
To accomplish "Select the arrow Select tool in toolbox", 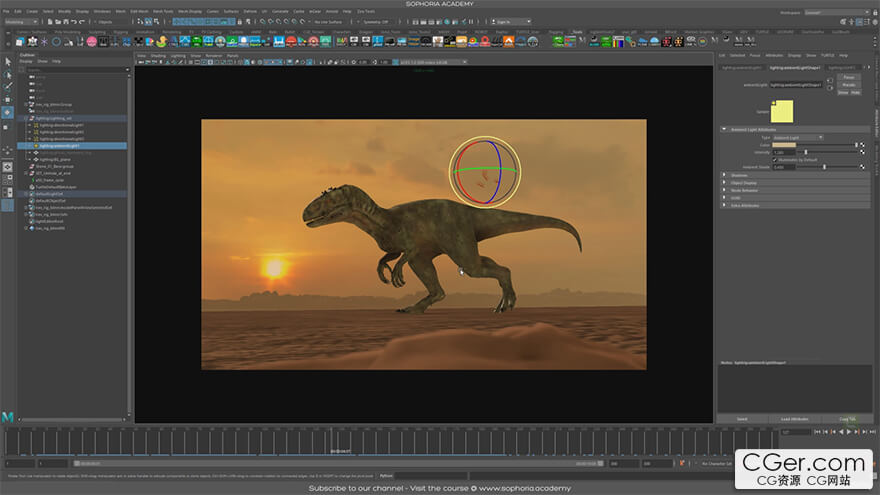I will click(7, 62).
